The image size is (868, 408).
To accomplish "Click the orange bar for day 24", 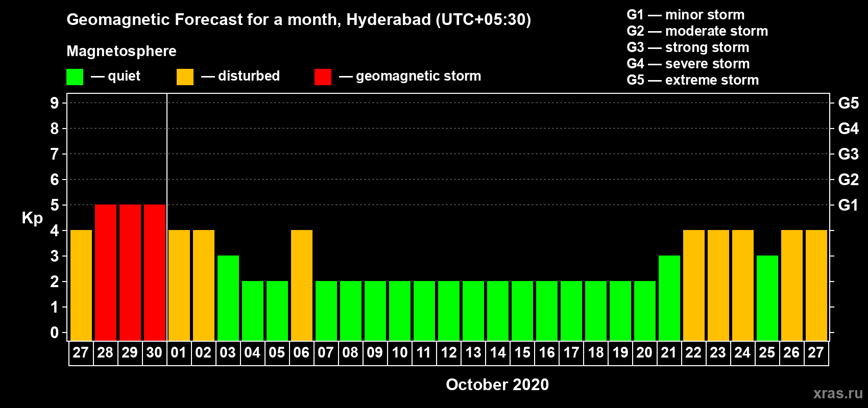I will [x=743, y=285].
